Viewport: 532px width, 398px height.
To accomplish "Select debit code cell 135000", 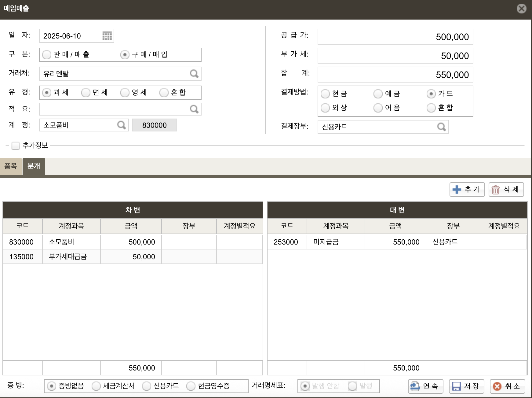I will (x=23, y=256).
